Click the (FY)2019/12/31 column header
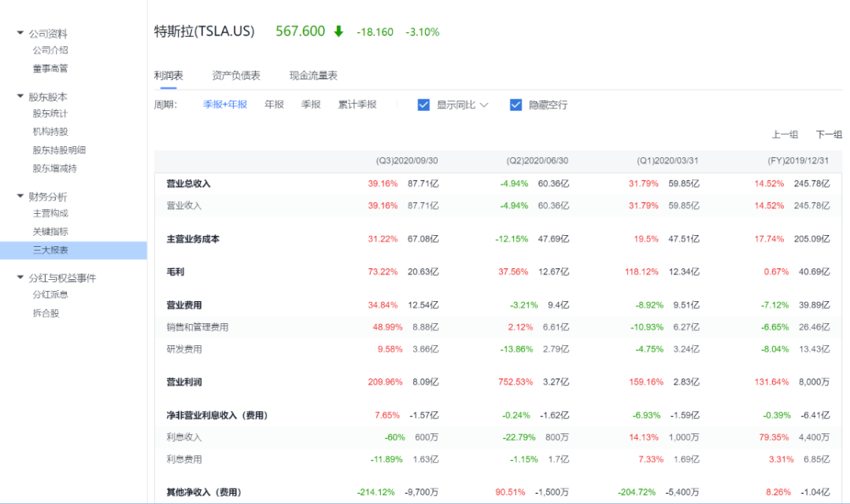850x504 pixels. [798, 160]
